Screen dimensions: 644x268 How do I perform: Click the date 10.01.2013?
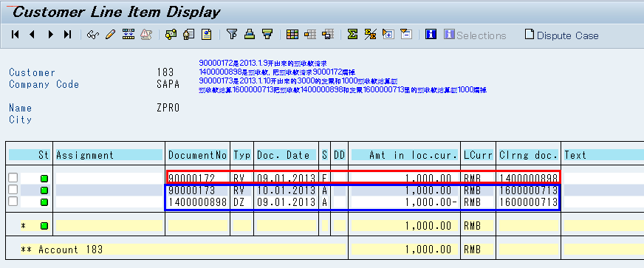pos(287,190)
